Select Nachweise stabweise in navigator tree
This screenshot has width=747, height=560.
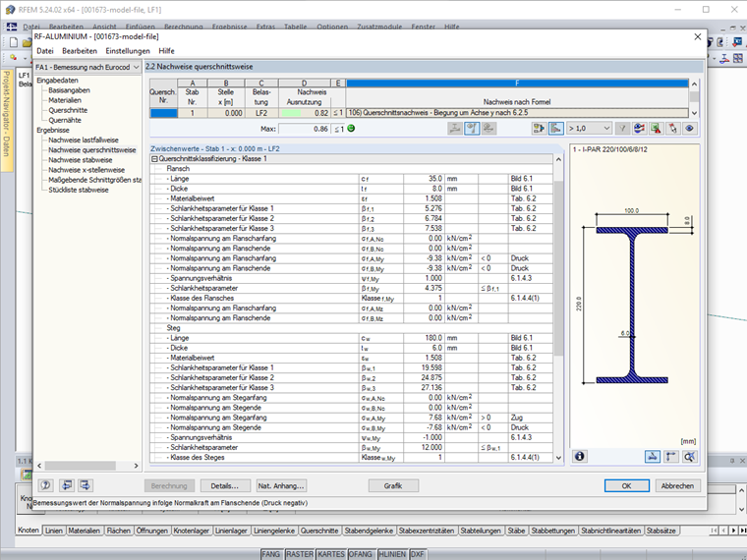[79, 159]
